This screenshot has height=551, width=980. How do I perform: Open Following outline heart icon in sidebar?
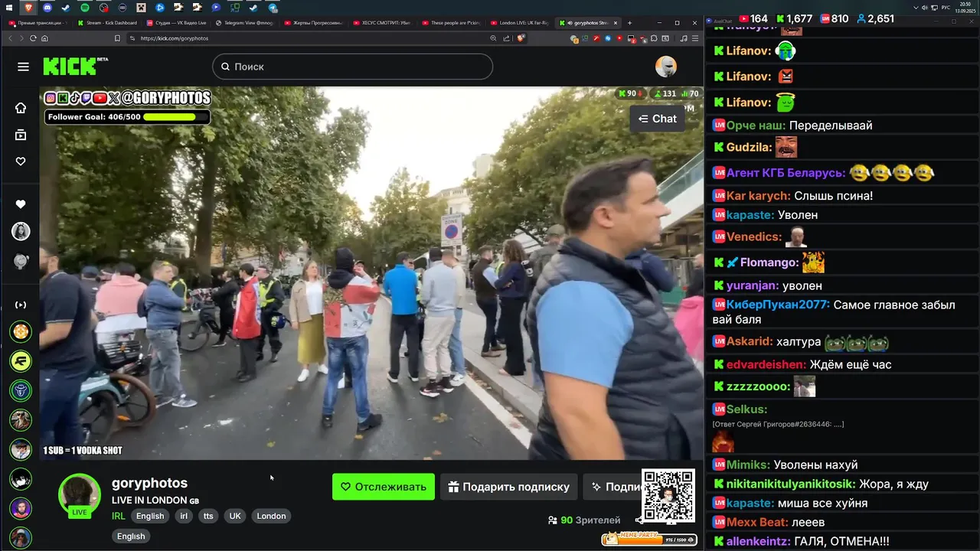click(21, 161)
